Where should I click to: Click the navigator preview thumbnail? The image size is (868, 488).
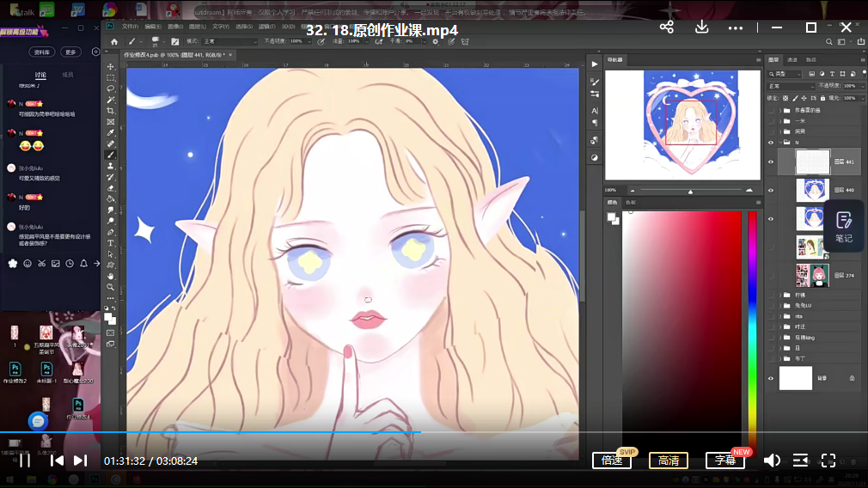click(x=682, y=125)
